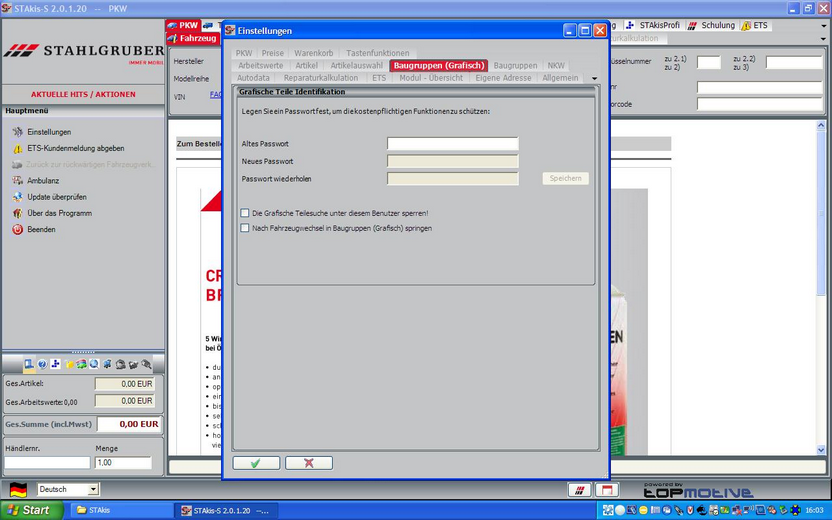Click the Speichern button
Image resolution: width=832 pixels, height=520 pixels.
[x=566, y=178]
